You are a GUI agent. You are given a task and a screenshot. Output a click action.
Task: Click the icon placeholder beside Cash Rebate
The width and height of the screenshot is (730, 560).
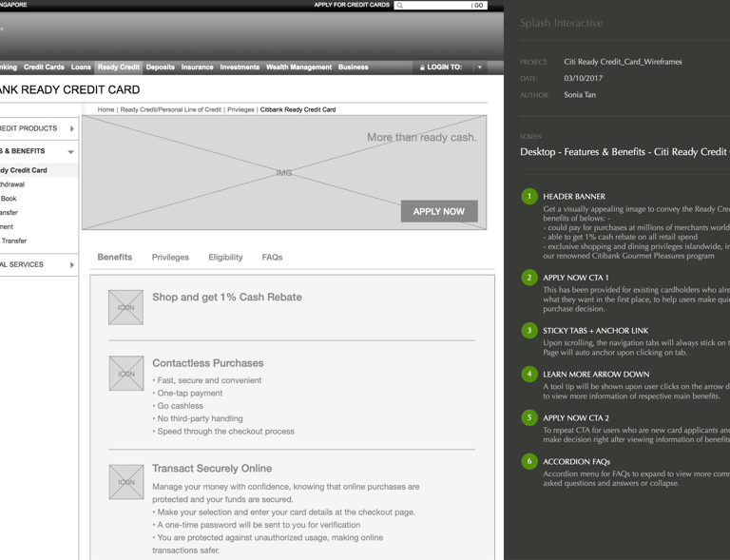[x=125, y=307]
